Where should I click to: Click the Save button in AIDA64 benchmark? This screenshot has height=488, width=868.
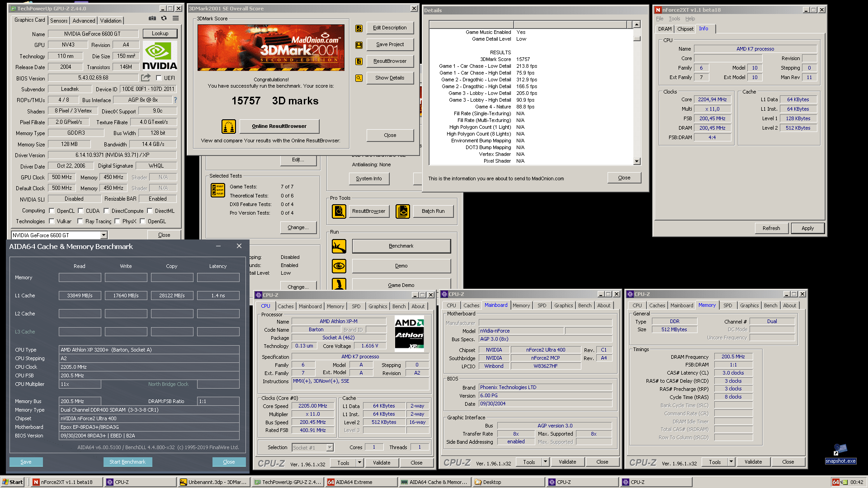click(x=26, y=462)
